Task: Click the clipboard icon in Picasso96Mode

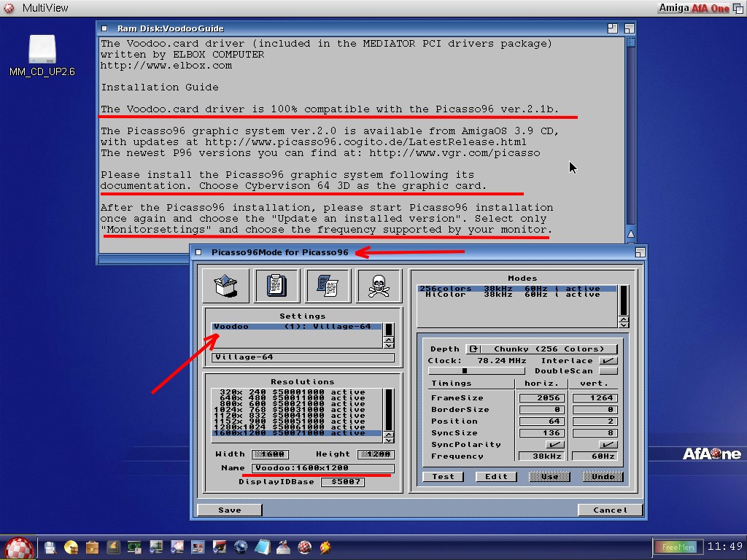Action: point(276,286)
